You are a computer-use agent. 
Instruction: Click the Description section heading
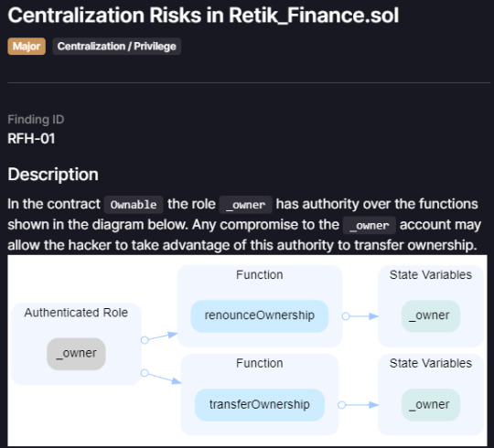click(x=53, y=175)
